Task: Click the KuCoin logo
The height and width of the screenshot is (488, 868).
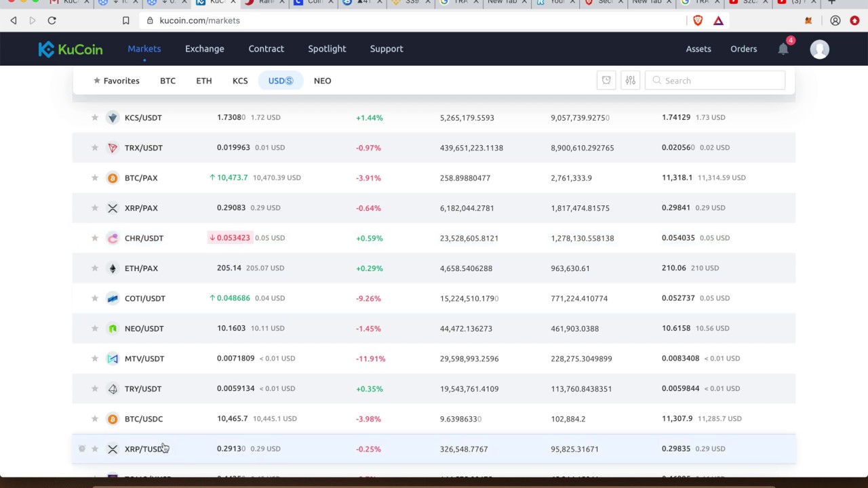Action: pos(71,49)
